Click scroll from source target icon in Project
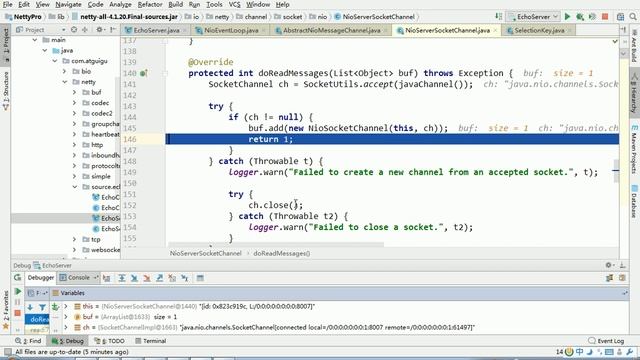Image resolution: width=640 pixels, height=360 pixels. pyautogui.click(x=74, y=30)
